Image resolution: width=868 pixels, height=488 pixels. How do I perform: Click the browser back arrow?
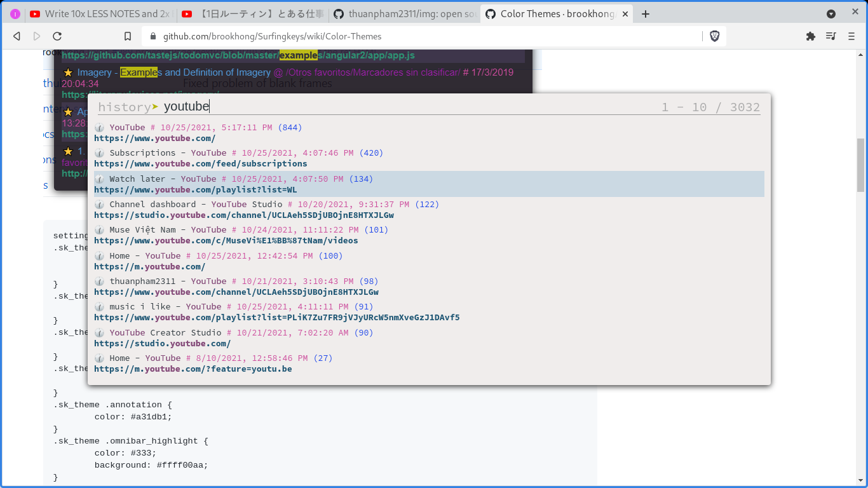coord(17,36)
